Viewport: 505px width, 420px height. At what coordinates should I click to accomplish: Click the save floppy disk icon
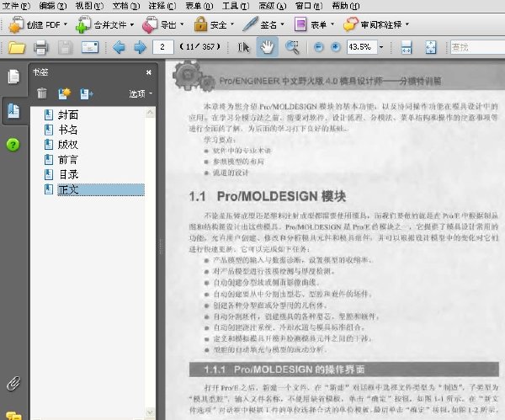pyautogui.click(x=66, y=47)
